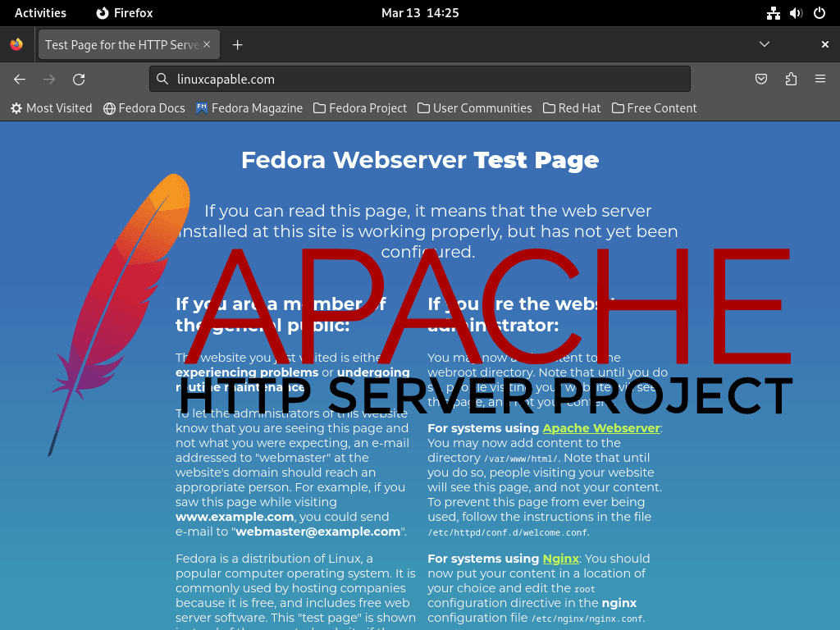The image size is (840, 630).
Task: Reload the current page
Action: point(79,80)
